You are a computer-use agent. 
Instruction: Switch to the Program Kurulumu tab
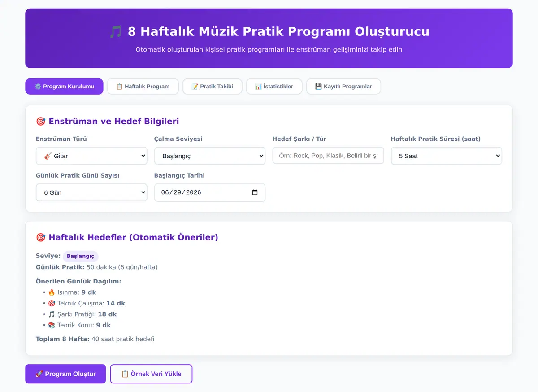pos(64,87)
